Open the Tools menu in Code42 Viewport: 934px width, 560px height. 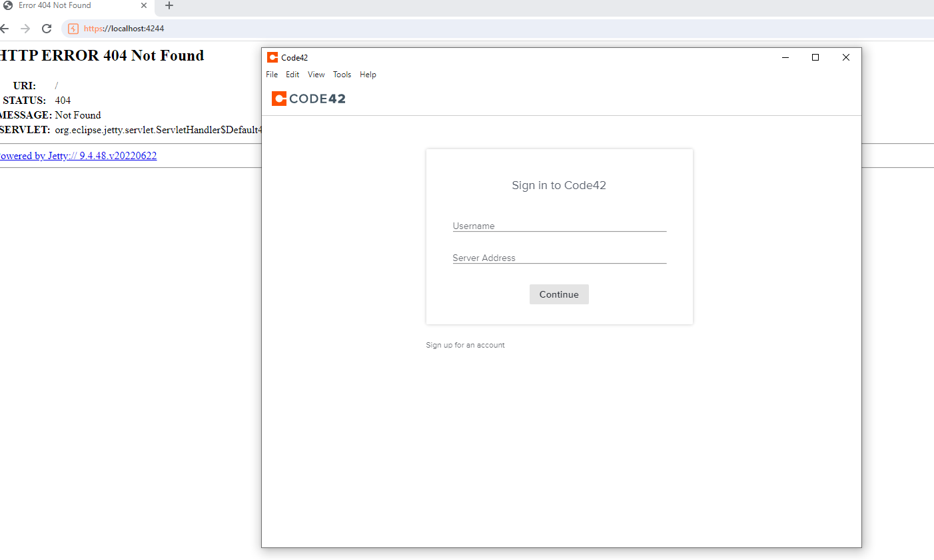[x=342, y=75]
